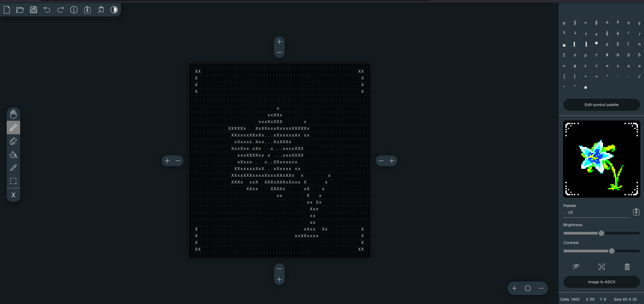The height and width of the screenshot is (304, 644).
Task: Add a row above the canvas
Action: click(x=279, y=42)
